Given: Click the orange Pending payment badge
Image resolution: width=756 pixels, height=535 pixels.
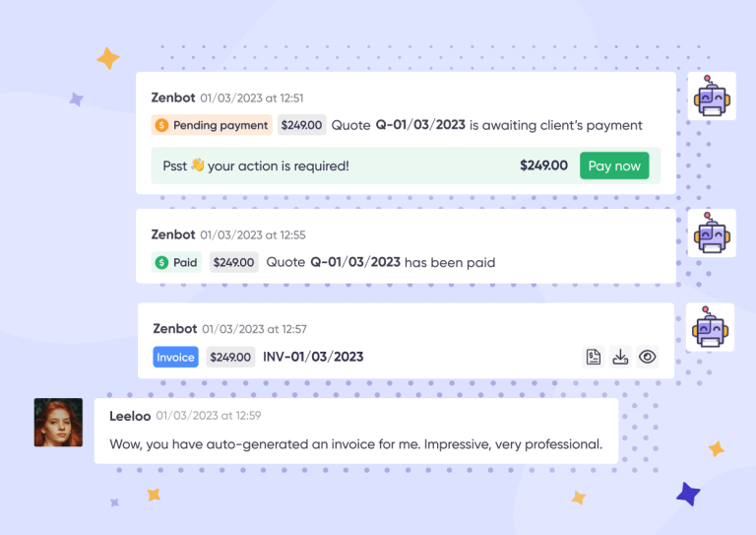Looking at the screenshot, I should click(x=212, y=125).
